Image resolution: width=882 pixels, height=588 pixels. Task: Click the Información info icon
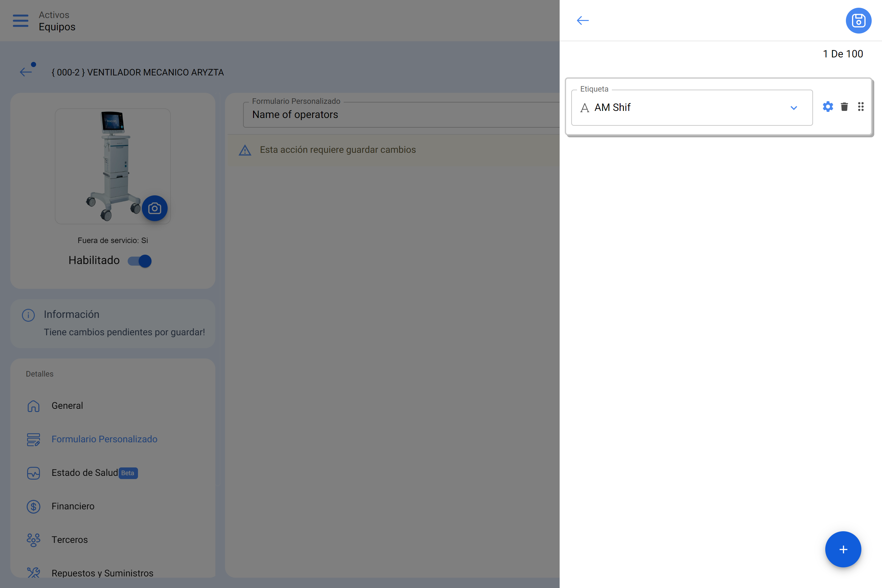(x=28, y=315)
